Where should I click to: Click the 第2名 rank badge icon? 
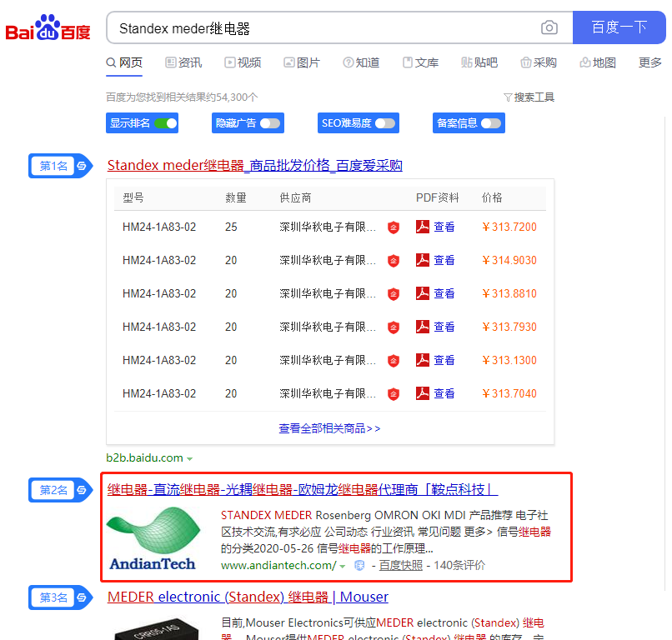(x=60, y=490)
